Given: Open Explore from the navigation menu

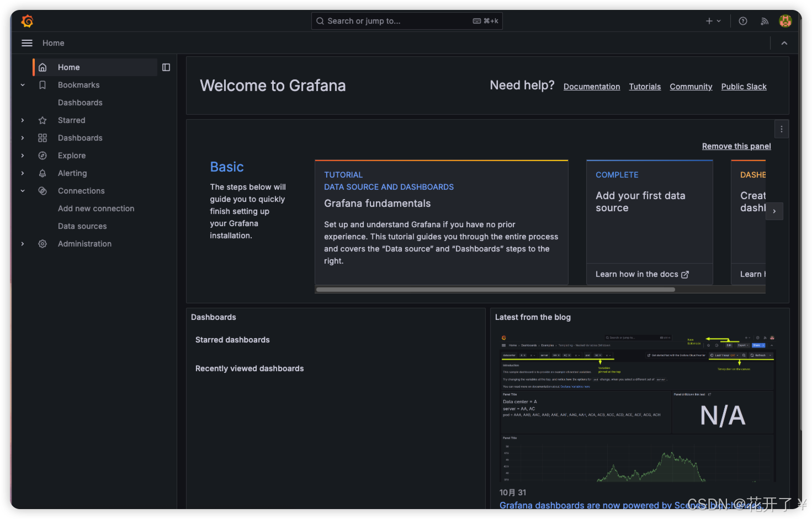Looking at the screenshot, I should (72, 156).
